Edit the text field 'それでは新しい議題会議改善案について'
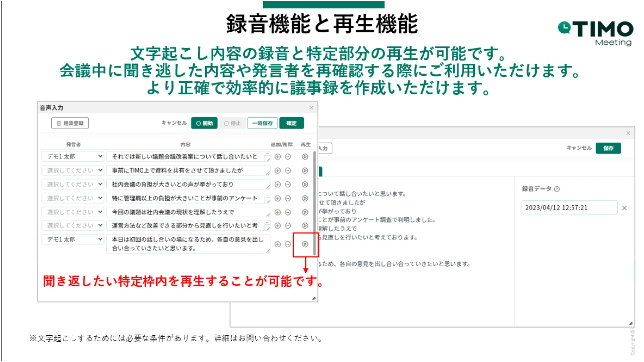 (189, 157)
